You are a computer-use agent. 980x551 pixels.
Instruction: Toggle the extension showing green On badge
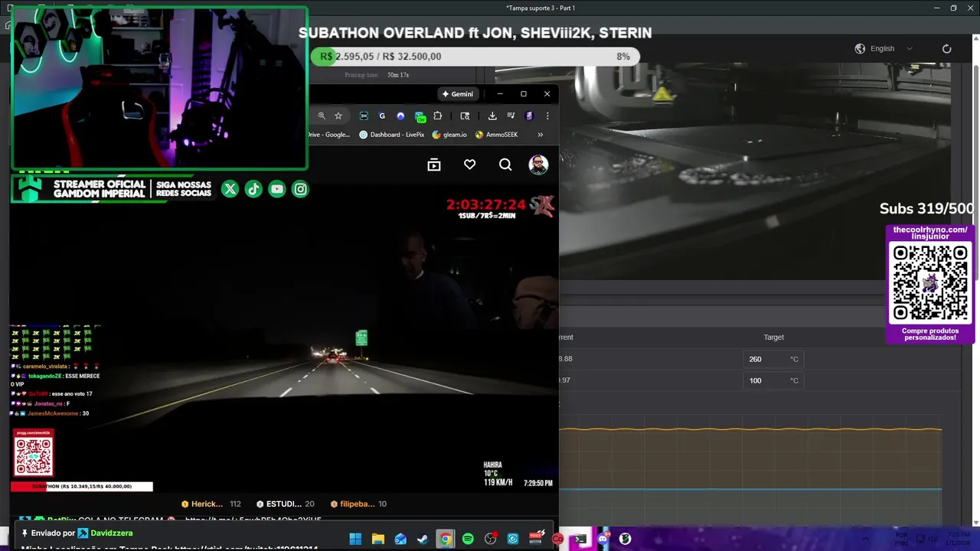click(x=420, y=116)
